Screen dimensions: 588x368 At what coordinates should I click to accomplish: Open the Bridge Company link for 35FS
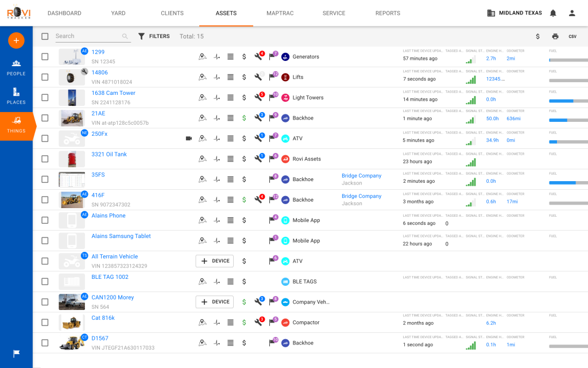361,176
